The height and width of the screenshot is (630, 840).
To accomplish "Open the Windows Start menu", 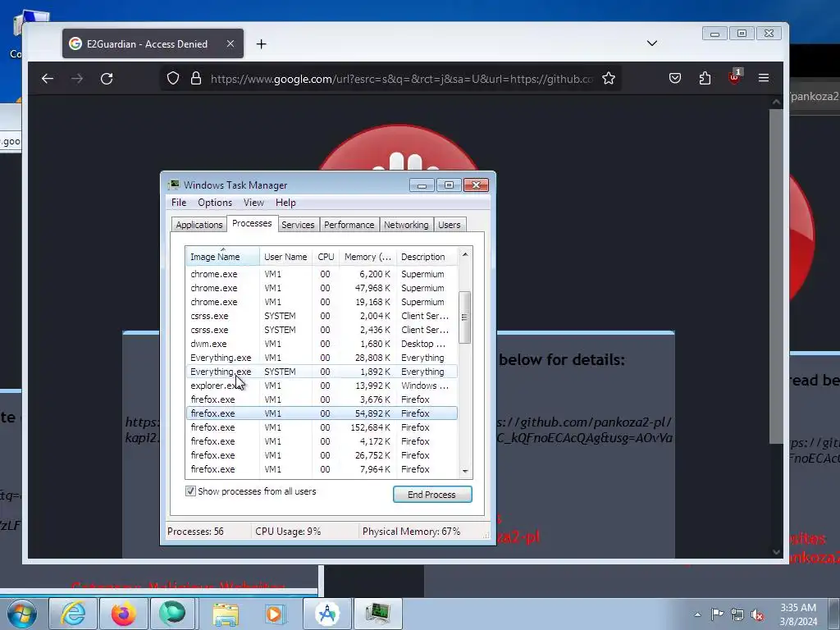I will click(x=22, y=614).
